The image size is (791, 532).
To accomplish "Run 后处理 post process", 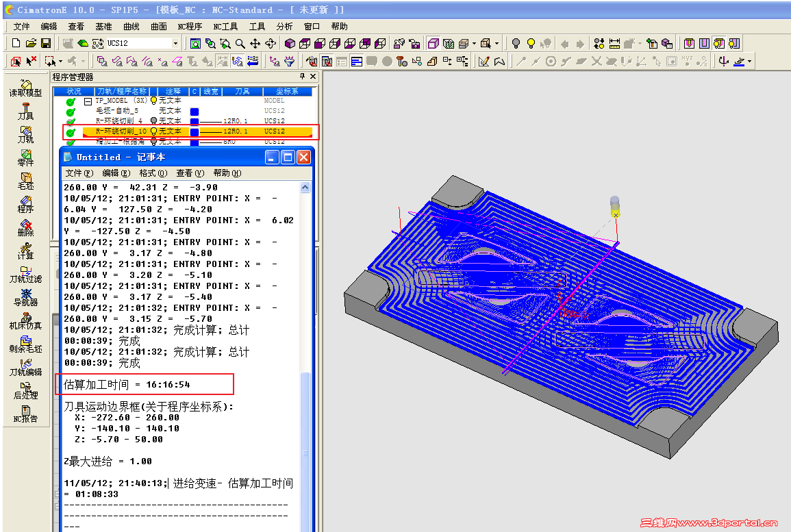I will pyautogui.click(x=26, y=390).
